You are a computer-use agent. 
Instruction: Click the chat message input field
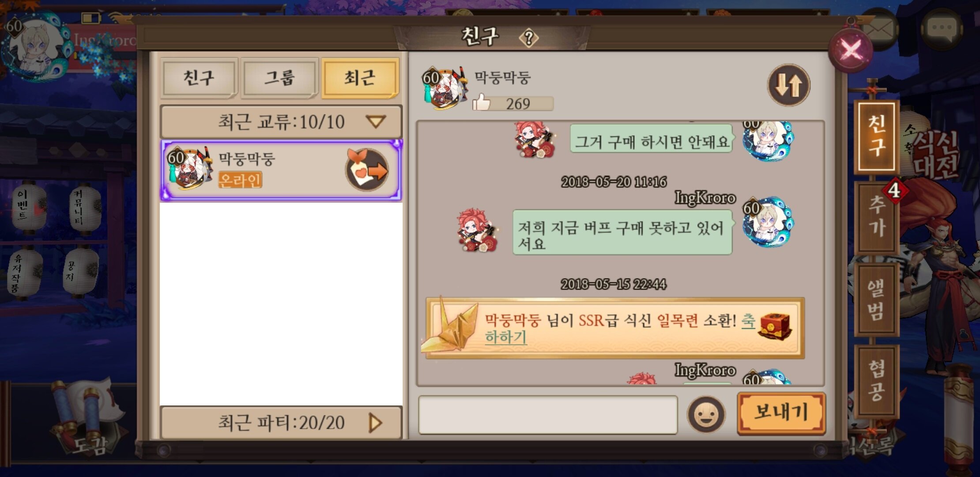pos(548,415)
